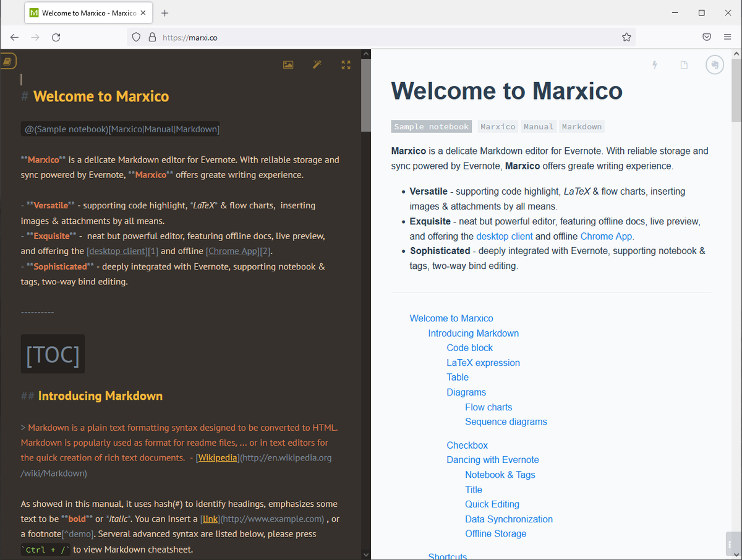Jump to Introducing Markdown in contents

(474, 333)
